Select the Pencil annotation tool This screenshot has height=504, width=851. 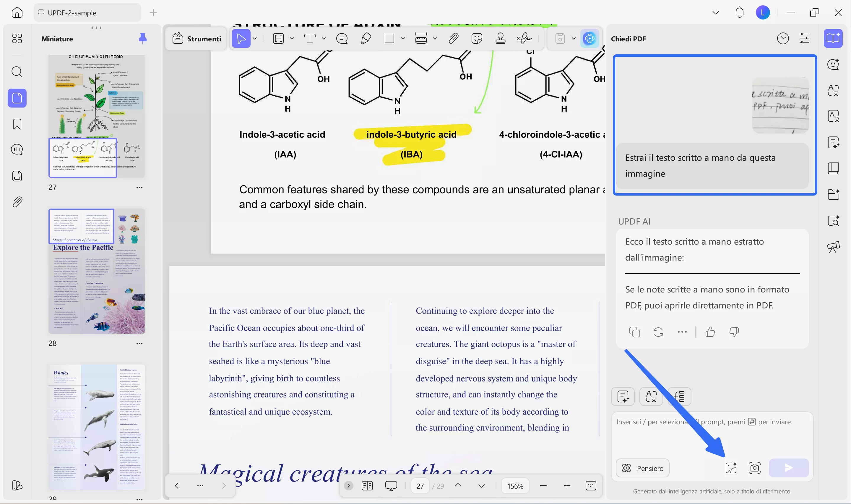pos(366,38)
